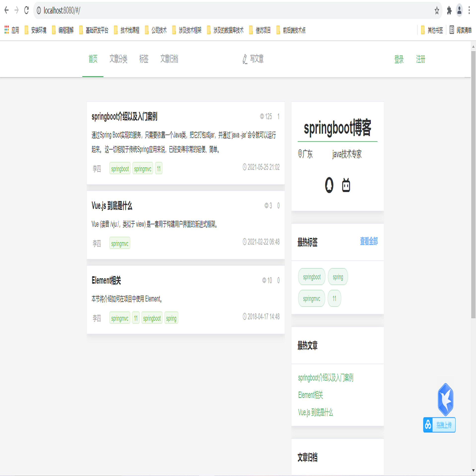476x476 pixels.
Task: Click the view count eye icon showing 3
Action: coord(266,206)
